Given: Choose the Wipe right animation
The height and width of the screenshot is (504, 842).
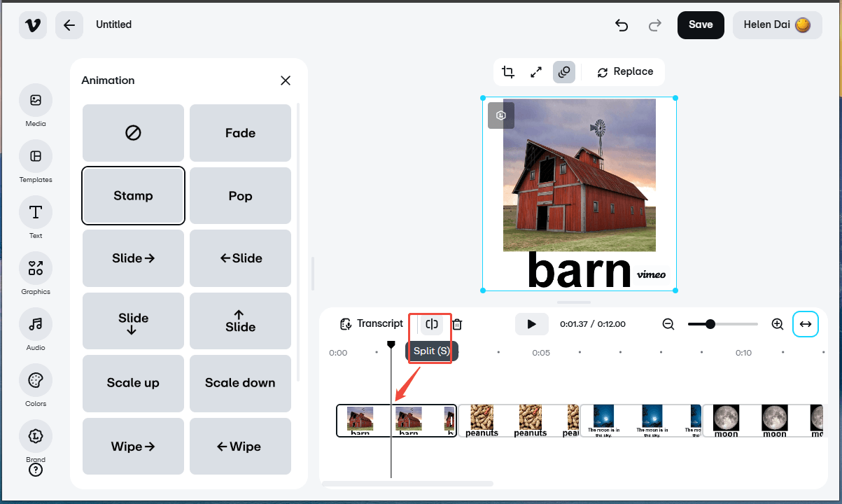Looking at the screenshot, I should [x=133, y=447].
